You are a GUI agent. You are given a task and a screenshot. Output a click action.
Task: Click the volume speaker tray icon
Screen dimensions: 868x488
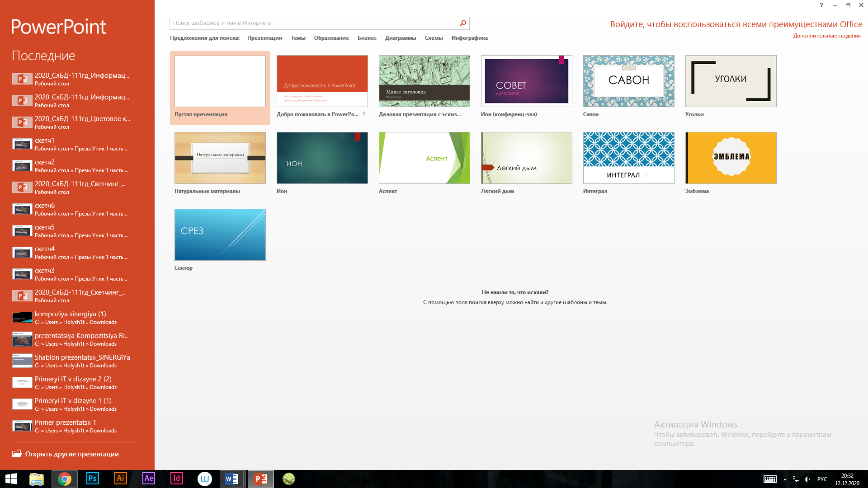tap(807, 479)
